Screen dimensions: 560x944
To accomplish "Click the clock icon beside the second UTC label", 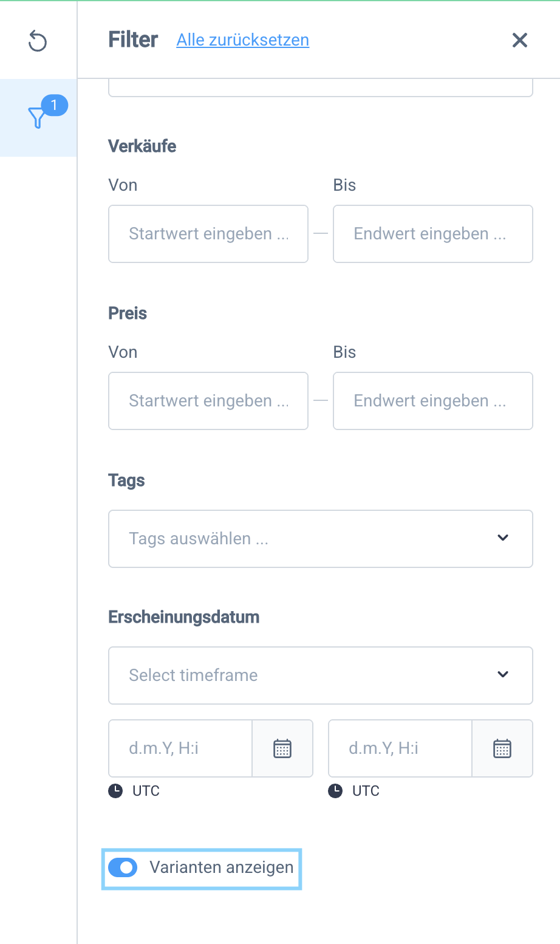I will pos(335,790).
